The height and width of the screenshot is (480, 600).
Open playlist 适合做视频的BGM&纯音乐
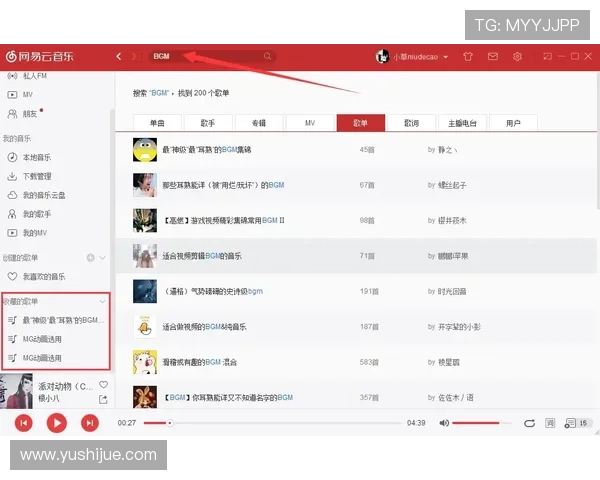204,327
